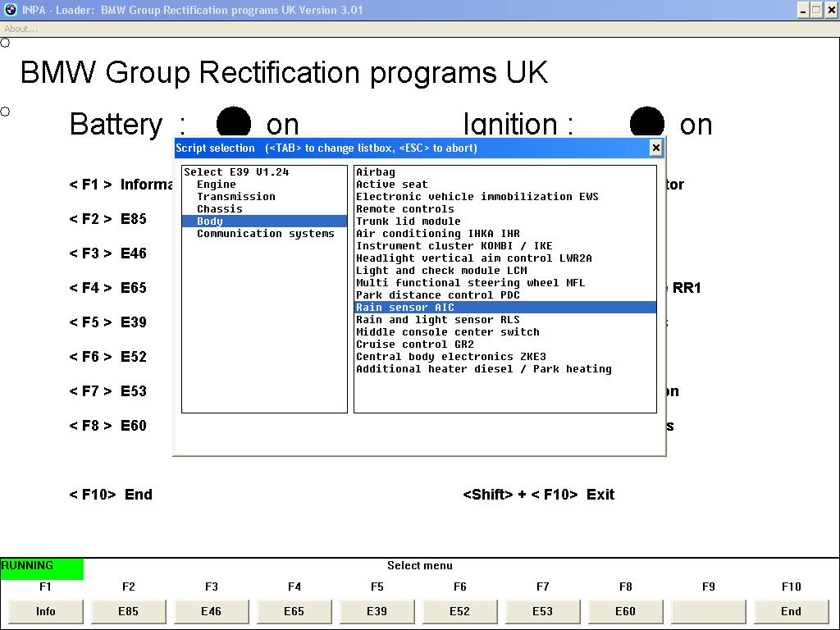
Task: Click the <F4> E65 menu line
Action: (x=107, y=288)
